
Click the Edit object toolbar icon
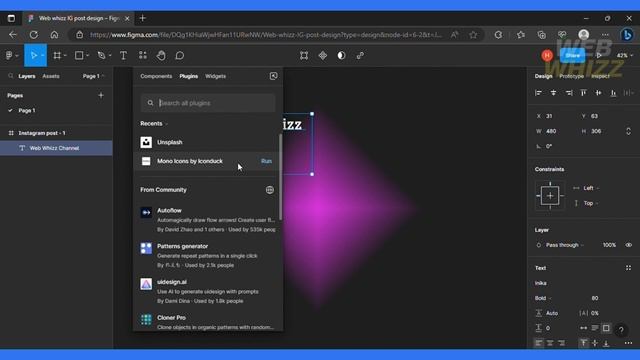point(304,56)
